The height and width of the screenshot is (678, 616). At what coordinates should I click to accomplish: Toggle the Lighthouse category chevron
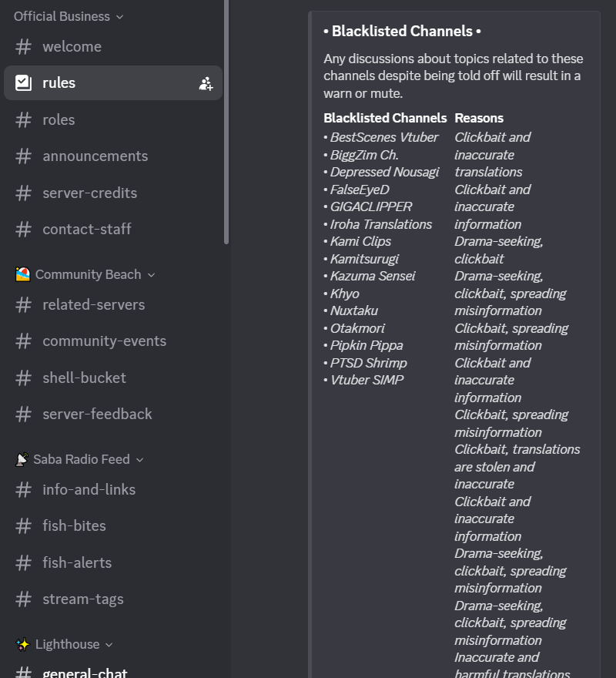coord(109,645)
